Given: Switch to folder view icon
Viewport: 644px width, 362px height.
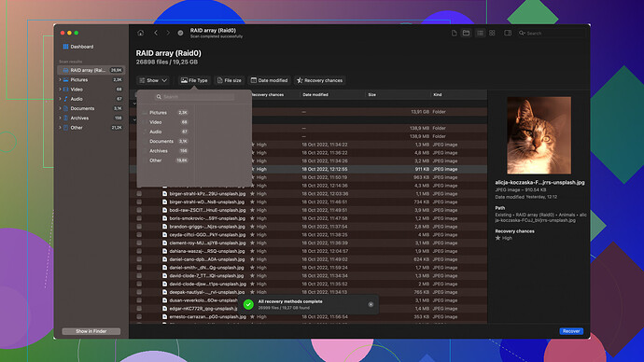Looking at the screenshot, I should 466,33.
